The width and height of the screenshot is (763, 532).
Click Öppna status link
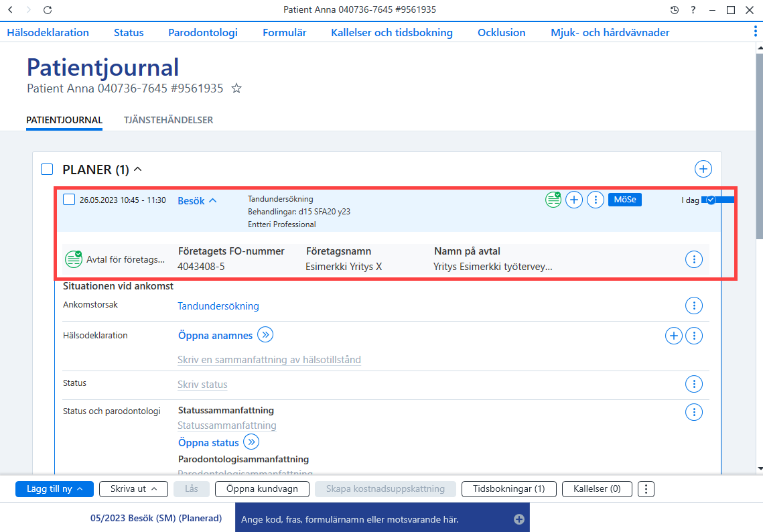pyautogui.click(x=208, y=442)
